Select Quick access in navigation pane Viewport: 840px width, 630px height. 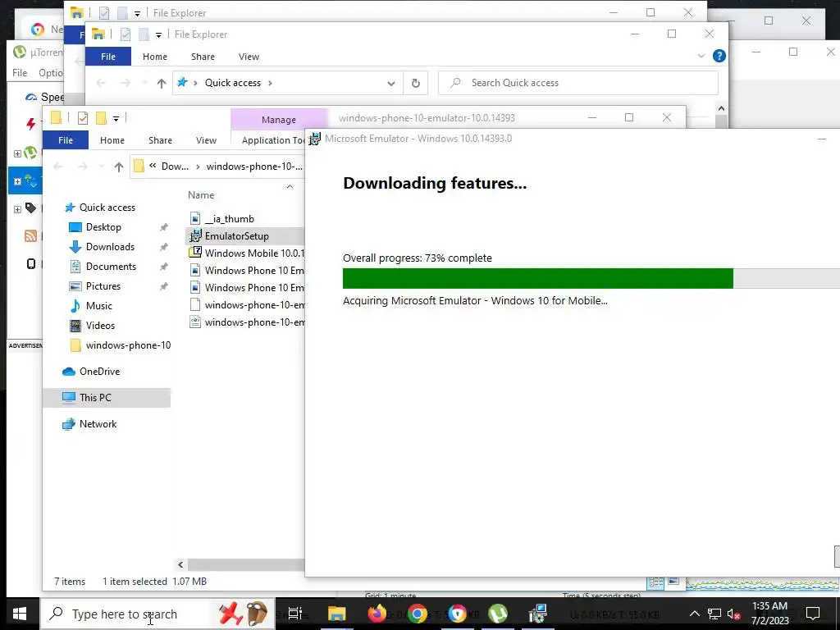(107, 208)
